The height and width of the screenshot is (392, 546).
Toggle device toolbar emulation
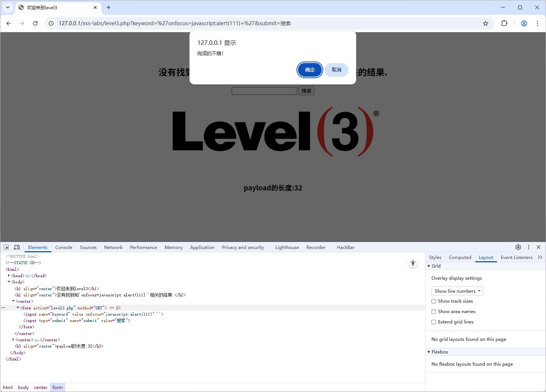17,247
